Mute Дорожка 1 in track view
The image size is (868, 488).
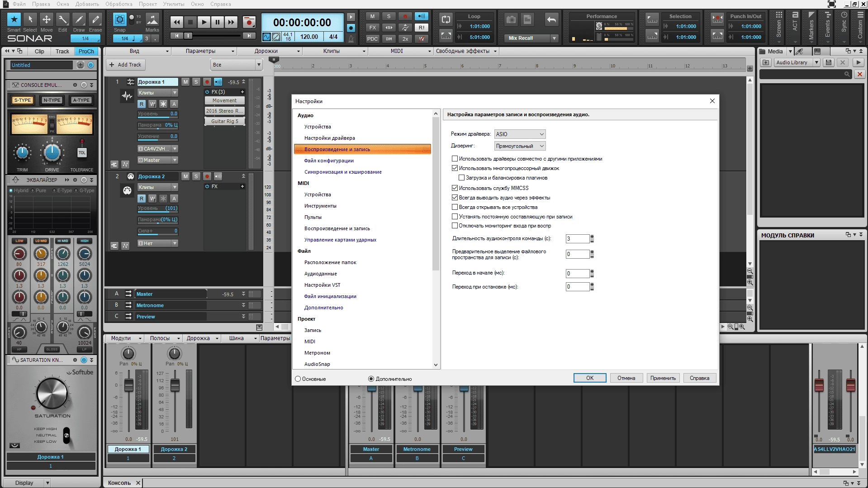[185, 82]
